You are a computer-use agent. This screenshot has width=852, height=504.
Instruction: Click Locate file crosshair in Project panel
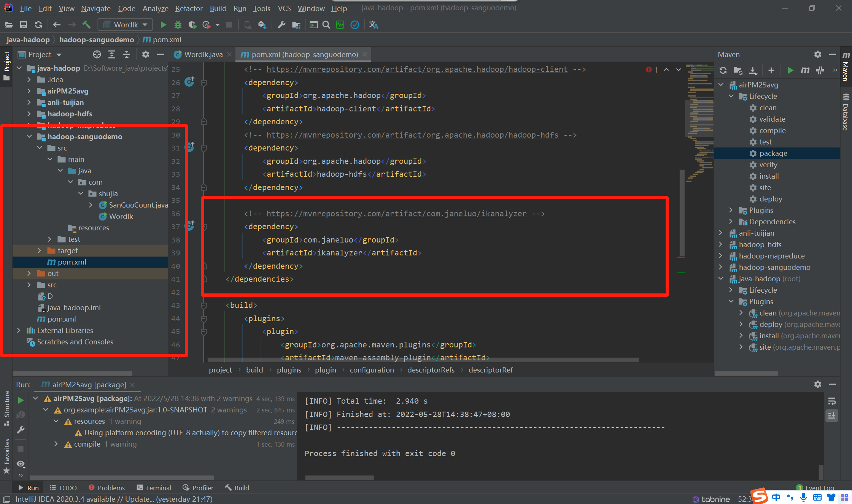[x=97, y=55]
